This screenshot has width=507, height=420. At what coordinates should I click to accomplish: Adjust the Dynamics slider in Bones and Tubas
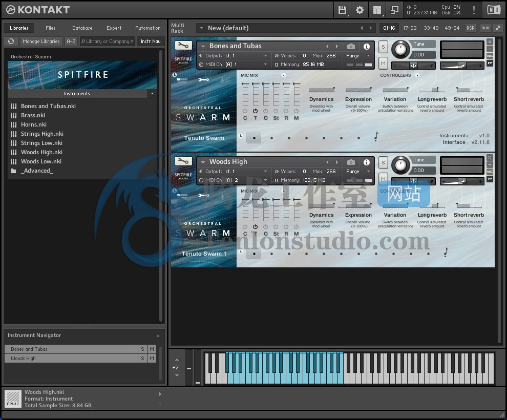pyautogui.click(x=322, y=90)
